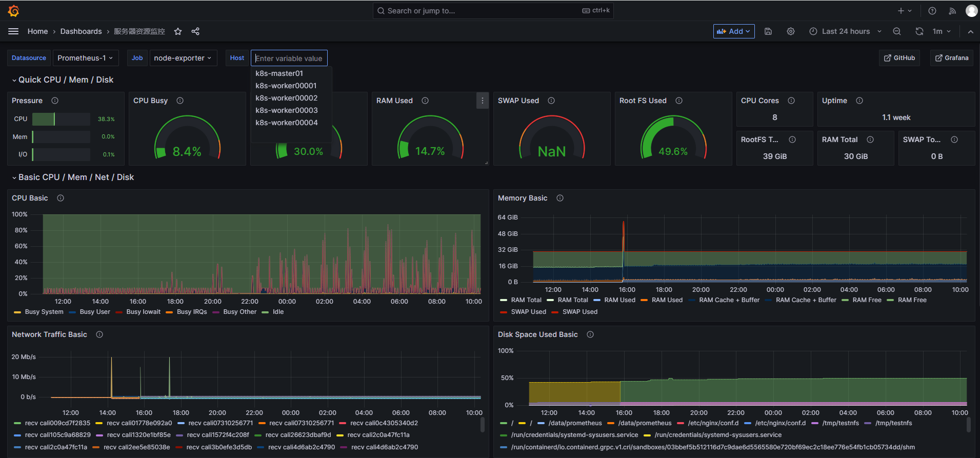Show info for CPU Busy panel
Viewport: 980px width, 458px height.
point(180,101)
